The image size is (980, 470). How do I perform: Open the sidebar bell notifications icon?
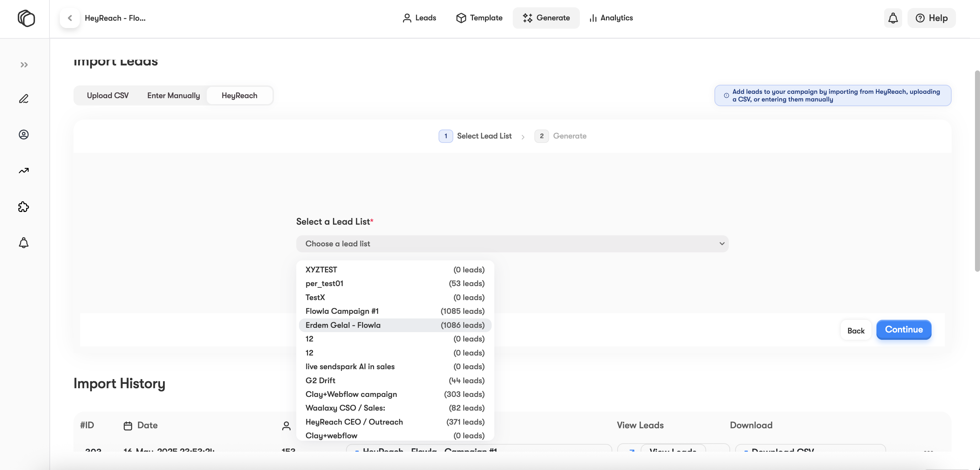(x=24, y=243)
